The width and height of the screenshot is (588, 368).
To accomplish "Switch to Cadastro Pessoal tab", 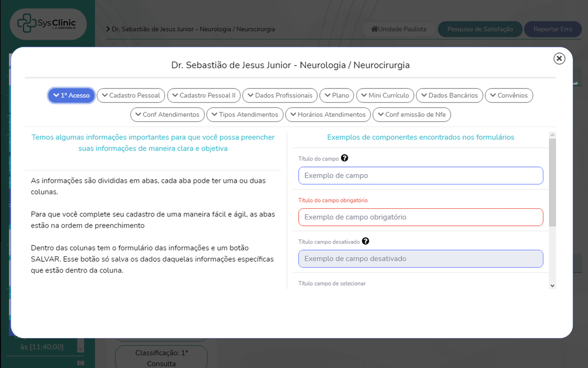I will tap(131, 96).
